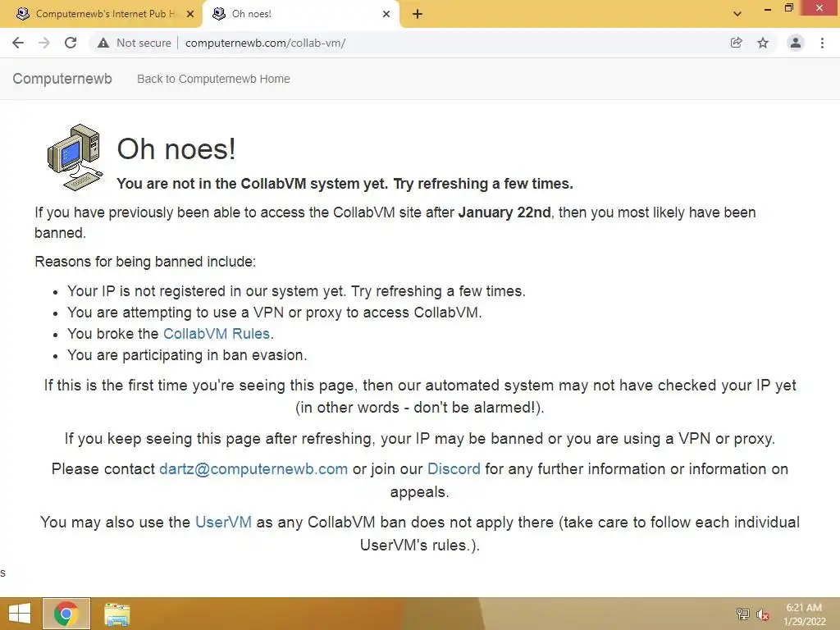Open the Discord link

(x=454, y=469)
